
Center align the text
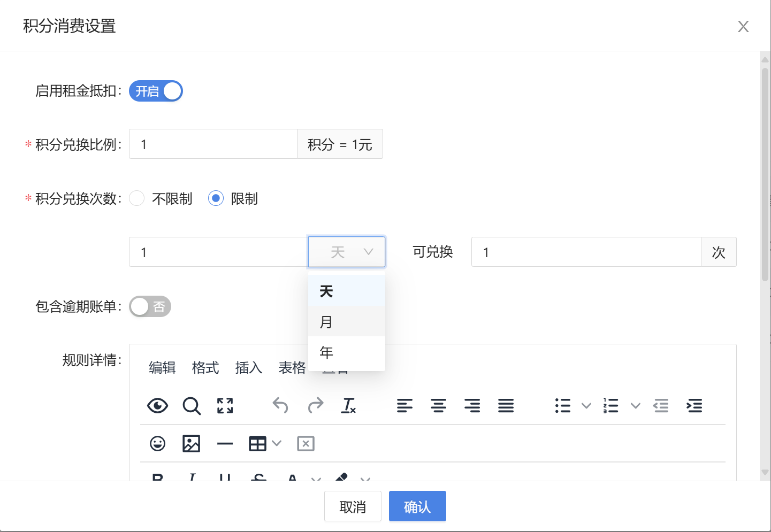pos(438,406)
